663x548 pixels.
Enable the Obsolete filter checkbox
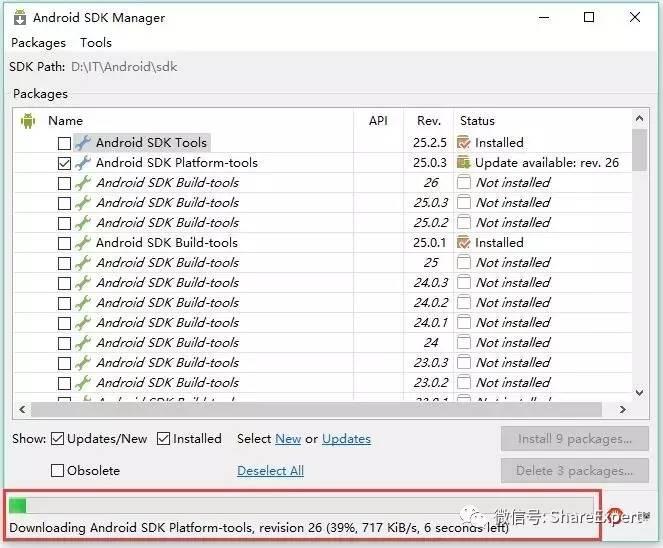coord(58,471)
